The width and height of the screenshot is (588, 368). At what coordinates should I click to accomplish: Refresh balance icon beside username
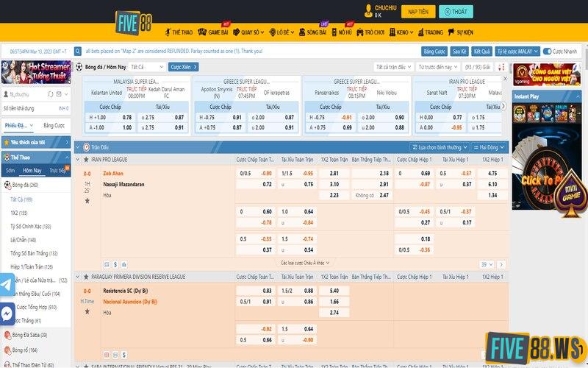pos(51,94)
